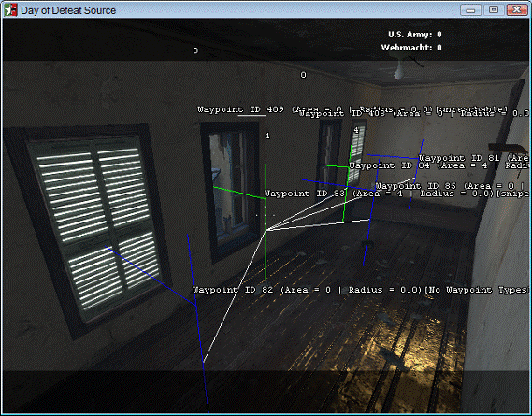
Task: Minimize the Day of Defeat Source window
Action: pos(470,10)
